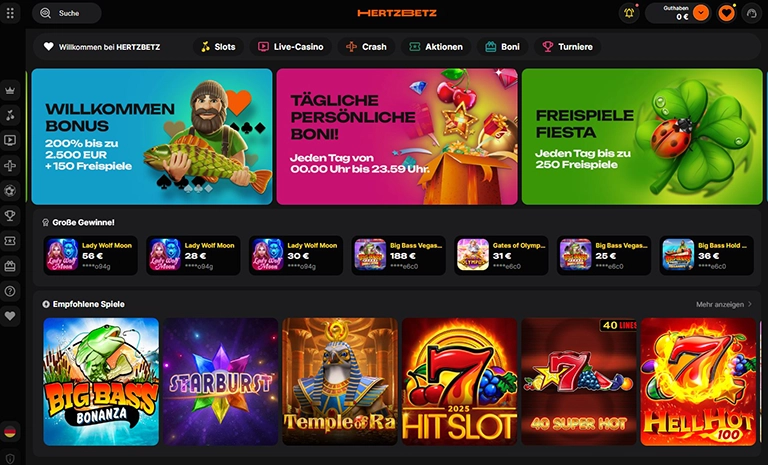Open the Crash games tab

tap(366, 47)
